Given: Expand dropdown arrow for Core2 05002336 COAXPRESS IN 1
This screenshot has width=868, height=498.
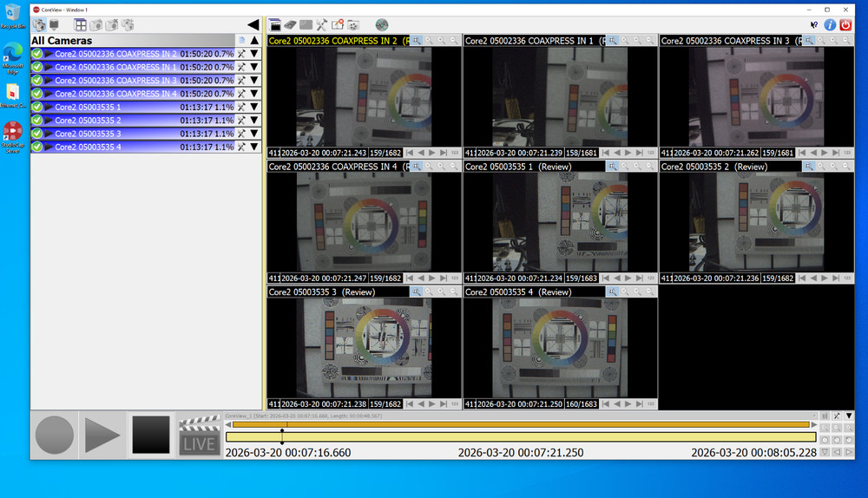Looking at the screenshot, I should [x=254, y=67].
